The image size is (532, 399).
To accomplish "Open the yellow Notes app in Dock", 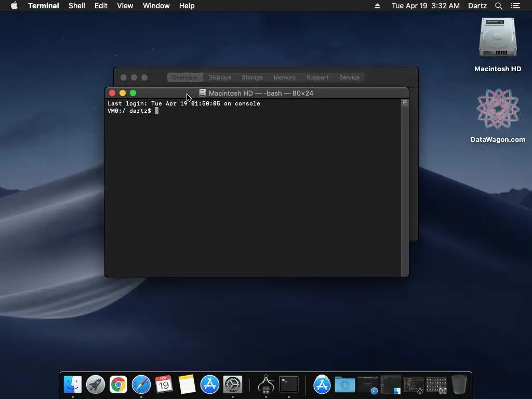I will tap(187, 384).
